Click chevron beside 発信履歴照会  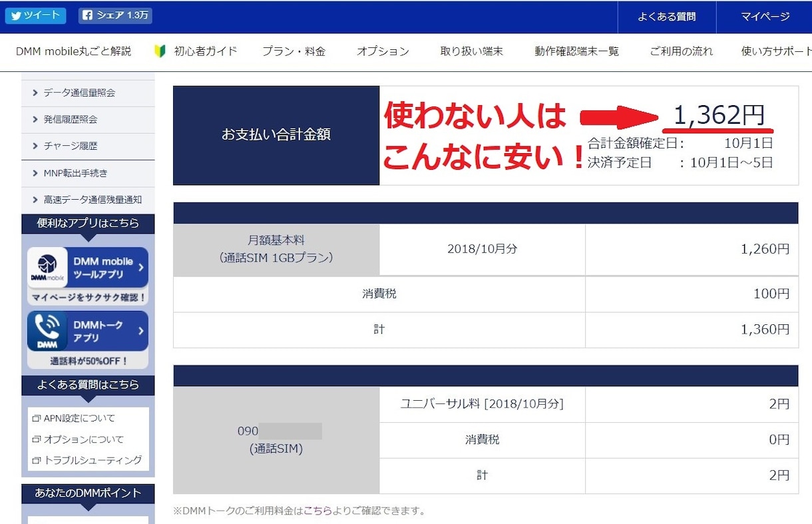pos(35,120)
